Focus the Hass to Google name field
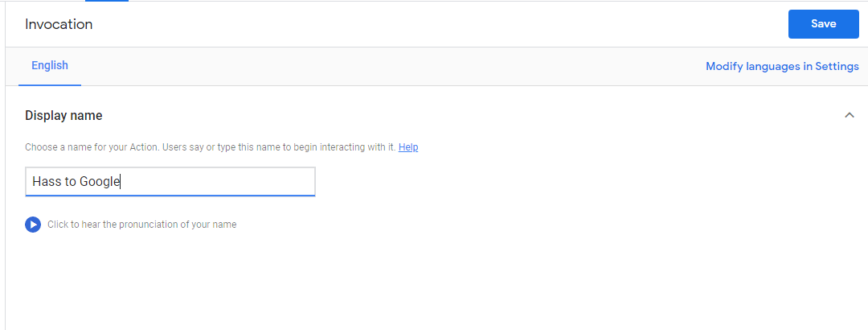 [170, 182]
